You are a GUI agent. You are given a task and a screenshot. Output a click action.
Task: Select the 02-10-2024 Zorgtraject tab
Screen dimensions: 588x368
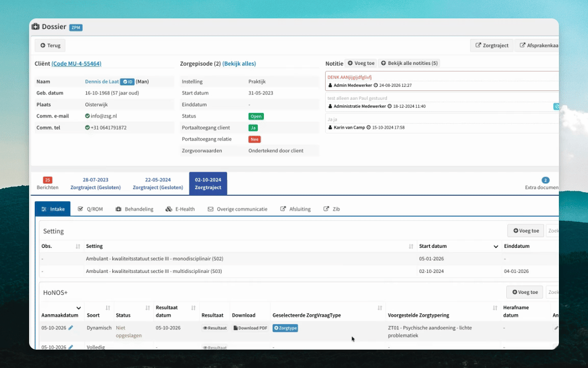208,183
